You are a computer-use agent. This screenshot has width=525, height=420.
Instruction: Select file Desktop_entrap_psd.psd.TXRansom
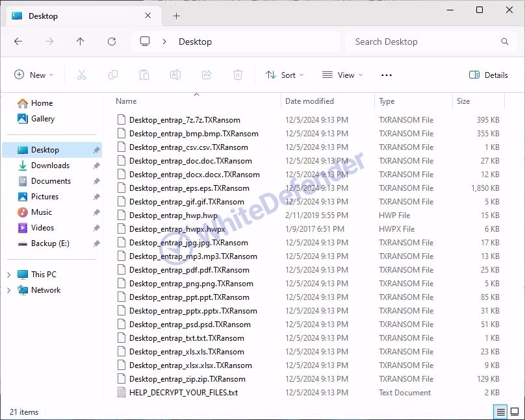tap(190, 325)
